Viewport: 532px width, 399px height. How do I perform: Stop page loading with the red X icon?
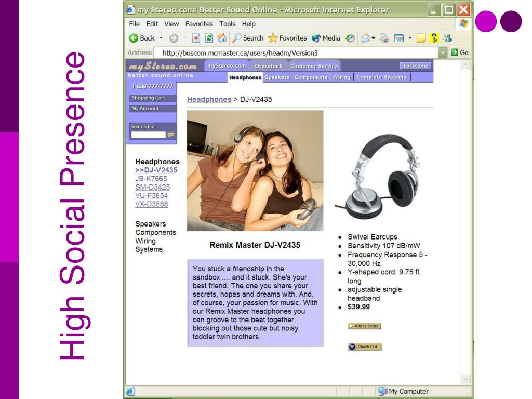click(x=196, y=38)
